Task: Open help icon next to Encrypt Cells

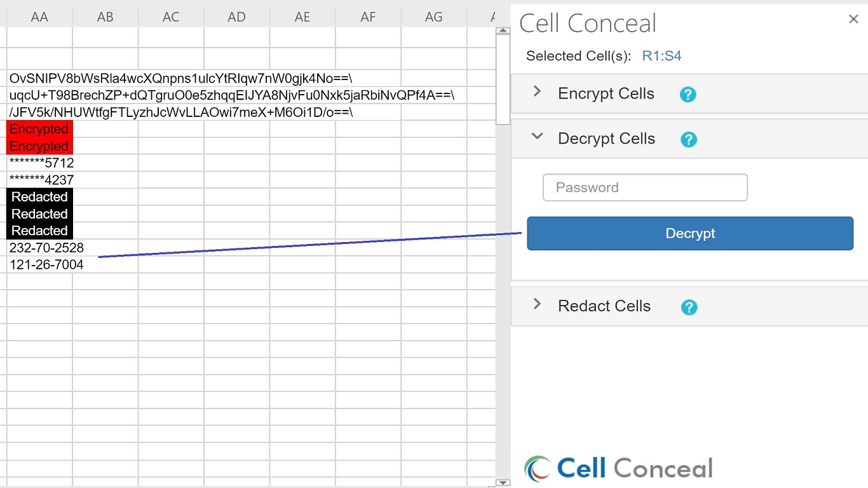Action: point(688,95)
